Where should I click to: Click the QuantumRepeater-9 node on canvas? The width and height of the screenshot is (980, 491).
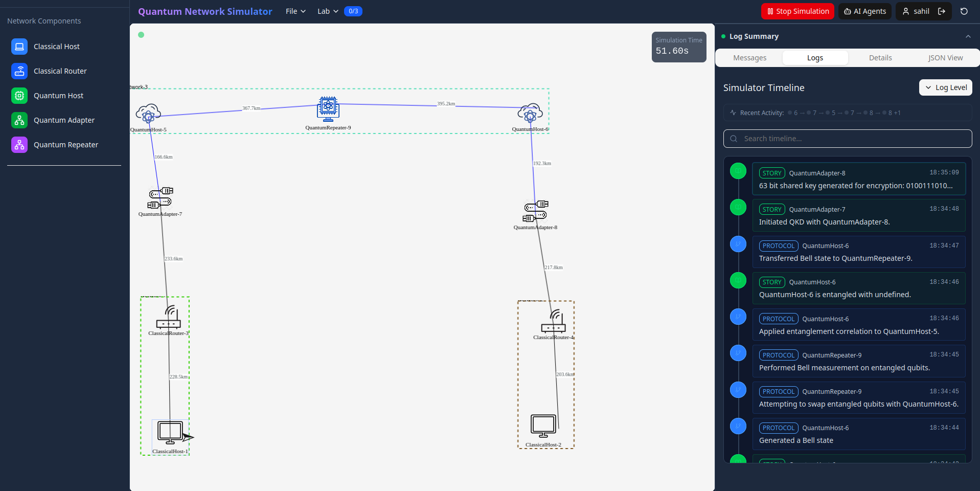328,109
